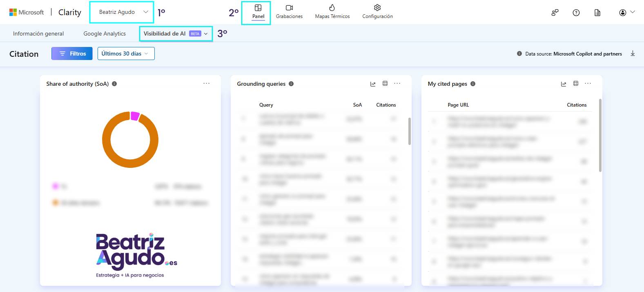The image size is (644, 292).
Task: Click the Panel dashboard icon
Action: 258,8
